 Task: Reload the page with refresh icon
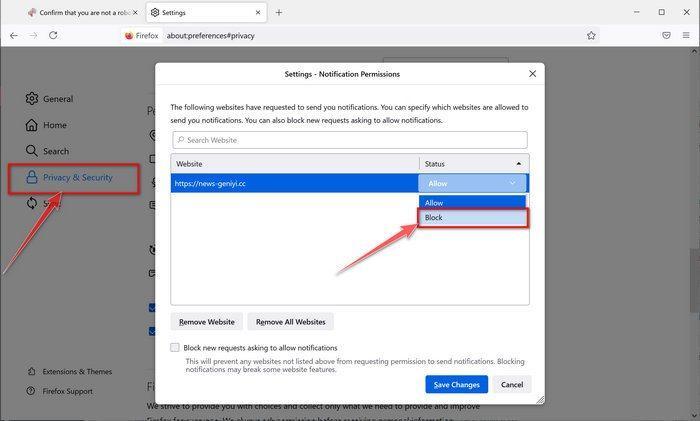pos(53,35)
